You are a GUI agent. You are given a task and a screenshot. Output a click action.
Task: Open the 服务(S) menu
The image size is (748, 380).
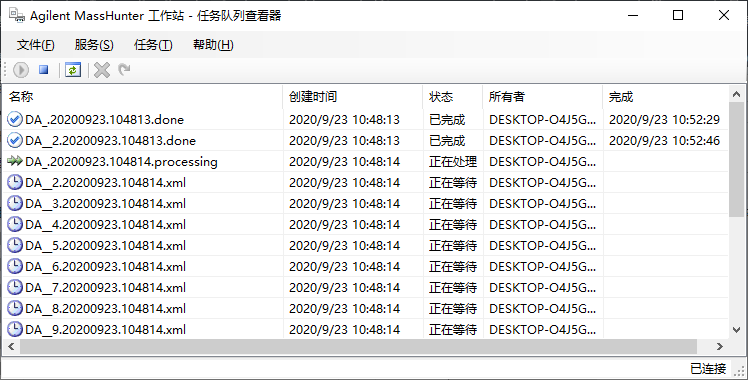click(x=94, y=45)
